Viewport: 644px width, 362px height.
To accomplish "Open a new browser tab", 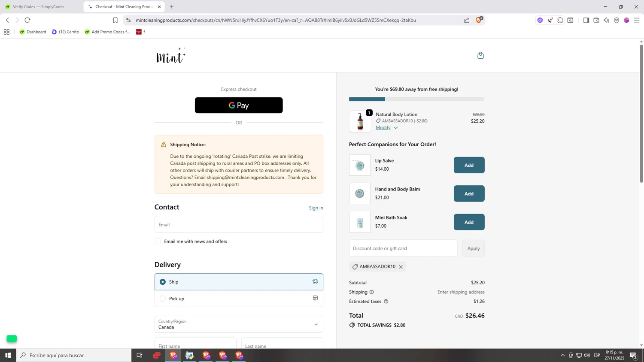I will [172, 7].
